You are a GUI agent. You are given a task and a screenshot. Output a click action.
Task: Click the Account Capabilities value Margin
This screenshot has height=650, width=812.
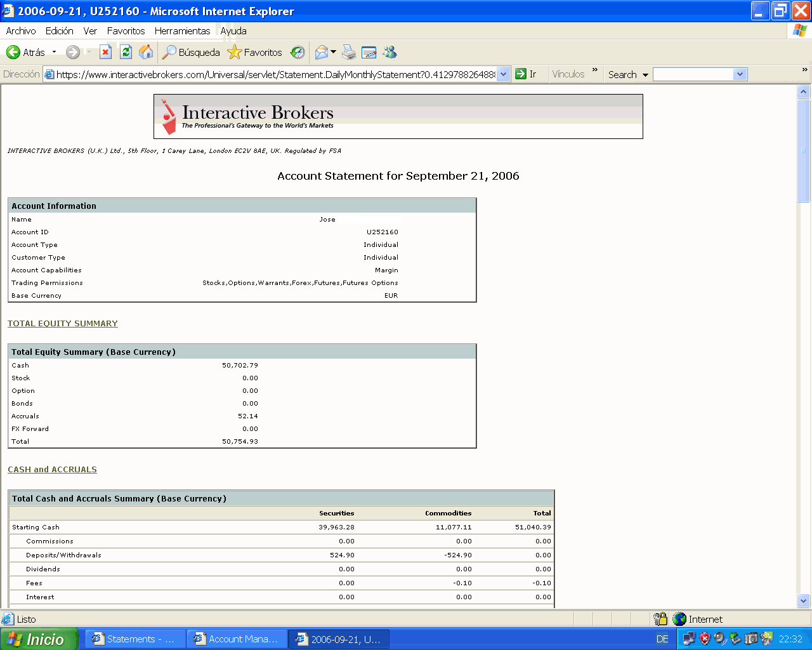386,270
